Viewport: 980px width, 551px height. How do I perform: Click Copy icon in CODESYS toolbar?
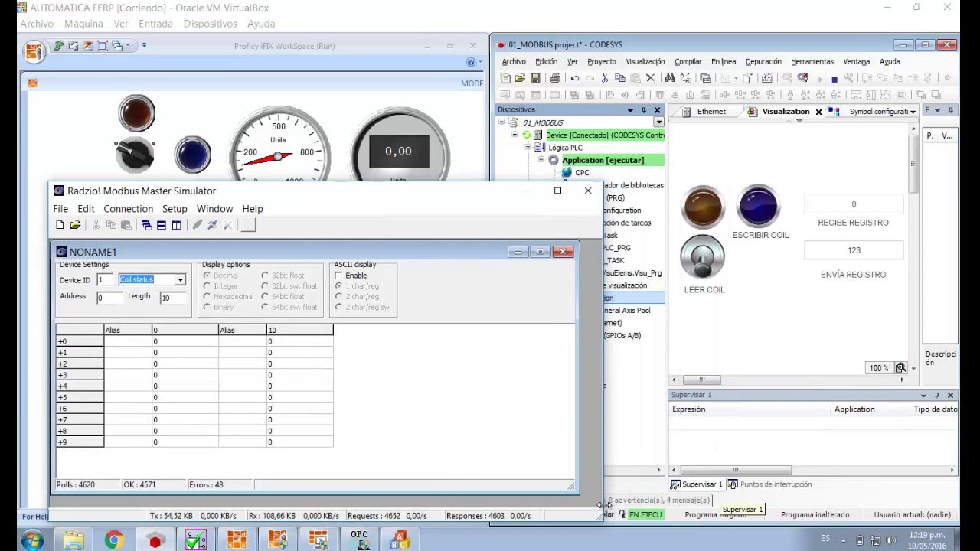click(x=619, y=78)
